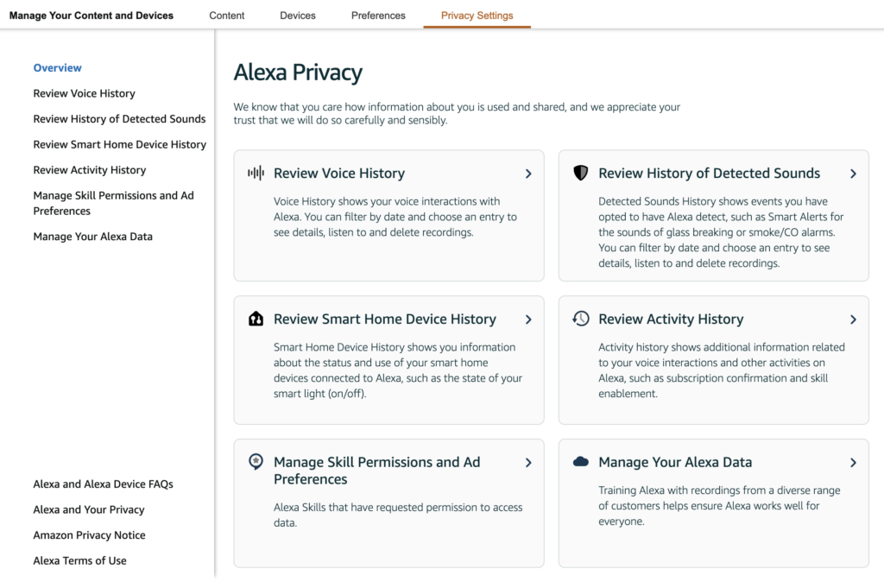
Task: Select Review Smart Home Device History in sidebar
Action: click(119, 144)
